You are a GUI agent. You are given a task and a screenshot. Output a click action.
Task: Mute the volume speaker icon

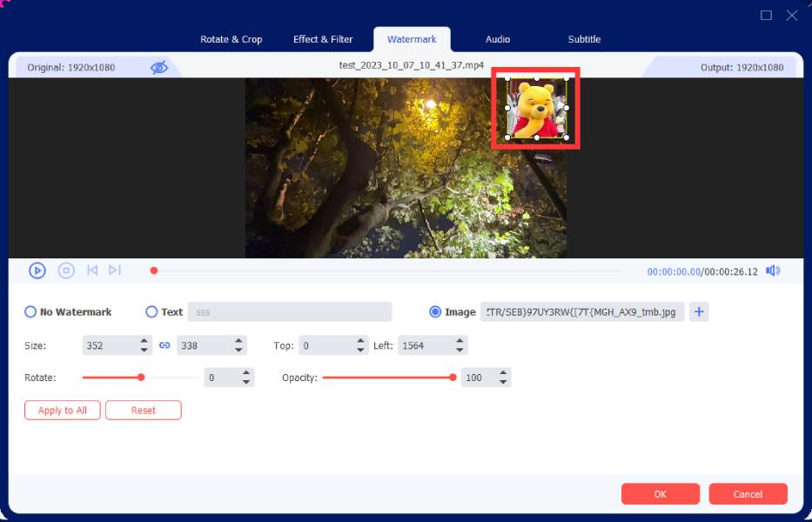772,271
